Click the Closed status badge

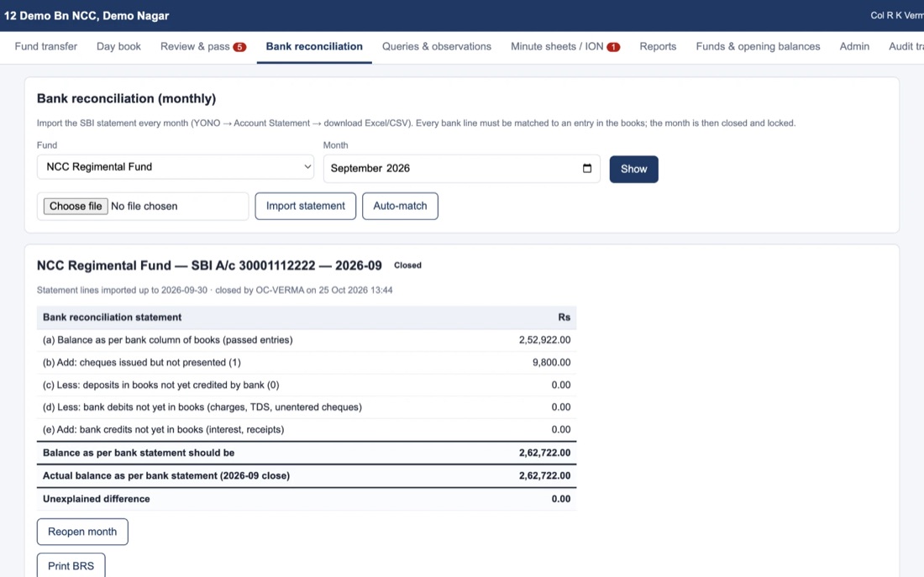[407, 265]
